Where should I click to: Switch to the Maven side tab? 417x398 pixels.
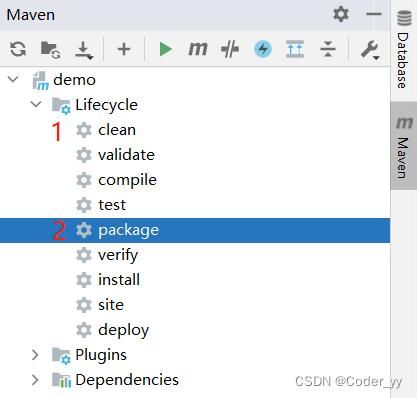[x=404, y=146]
